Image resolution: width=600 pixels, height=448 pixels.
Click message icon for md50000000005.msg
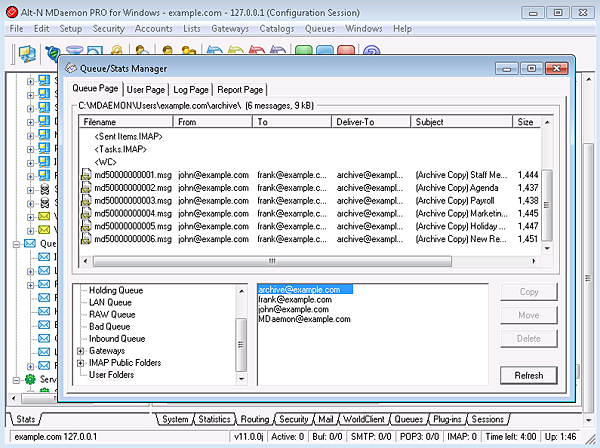tap(86, 226)
